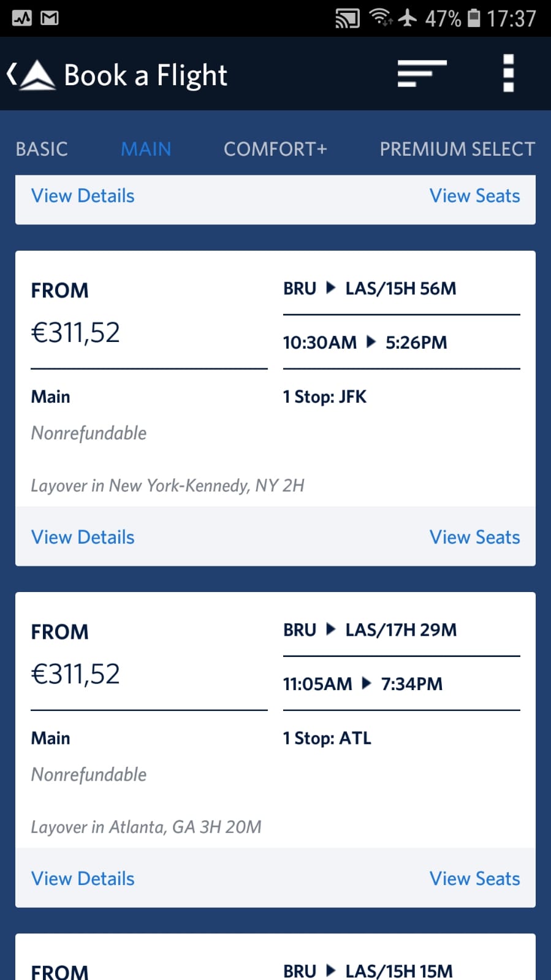Viewport: 551px width, 980px height.
Task: Open the three-dot overflow menu
Action: [508, 74]
